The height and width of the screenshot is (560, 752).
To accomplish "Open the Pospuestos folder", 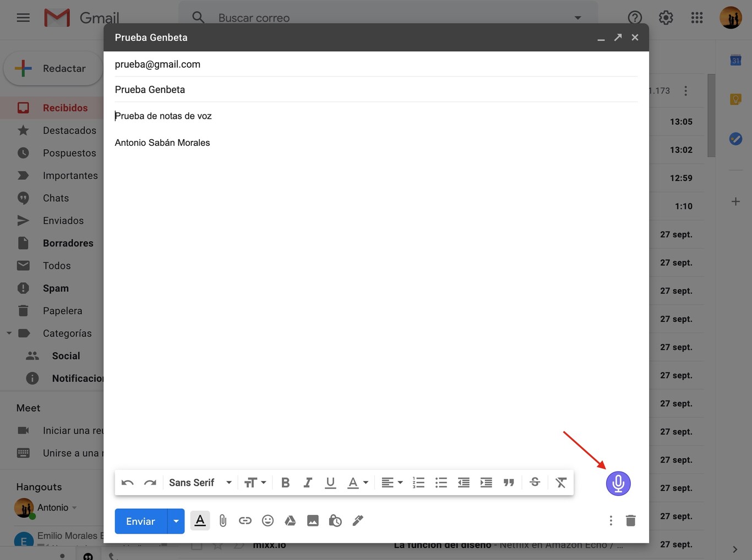I will [x=52, y=153].
